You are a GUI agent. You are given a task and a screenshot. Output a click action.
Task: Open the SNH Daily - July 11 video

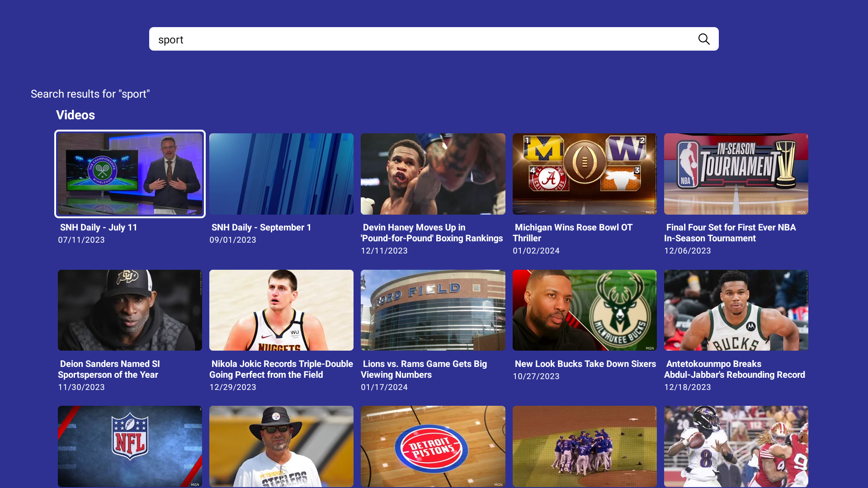tap(130, 174)
